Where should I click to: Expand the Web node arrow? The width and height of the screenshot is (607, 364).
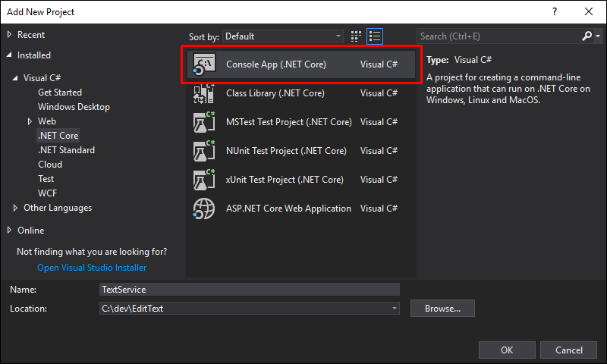pyautogui.click(x=30, y=121)
